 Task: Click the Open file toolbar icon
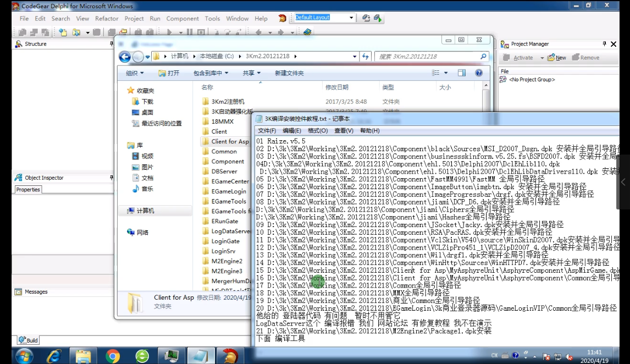click(x=76, y=32)
